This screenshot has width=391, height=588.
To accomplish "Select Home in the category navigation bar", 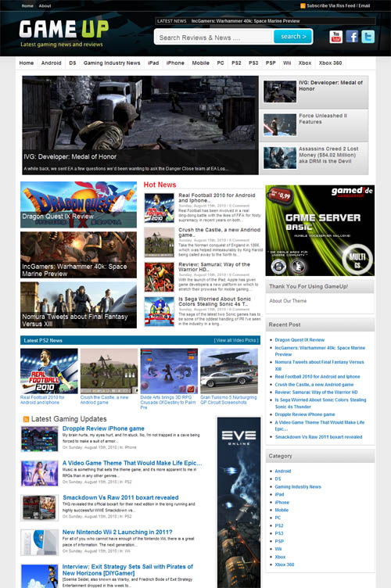I will 27,63.
